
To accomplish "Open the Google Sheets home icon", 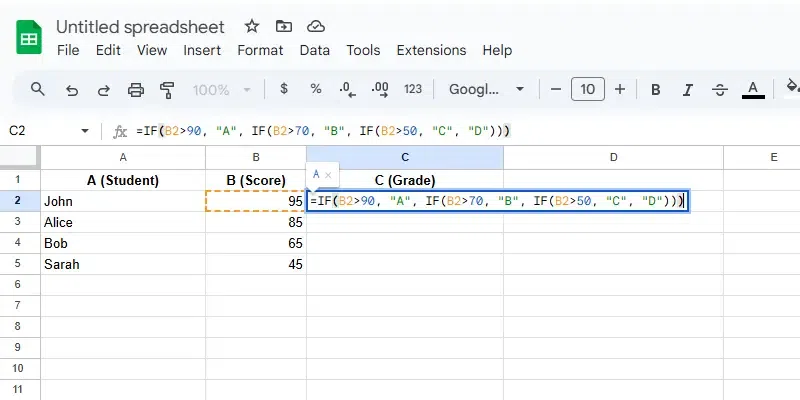I will [x=29, y=37].
